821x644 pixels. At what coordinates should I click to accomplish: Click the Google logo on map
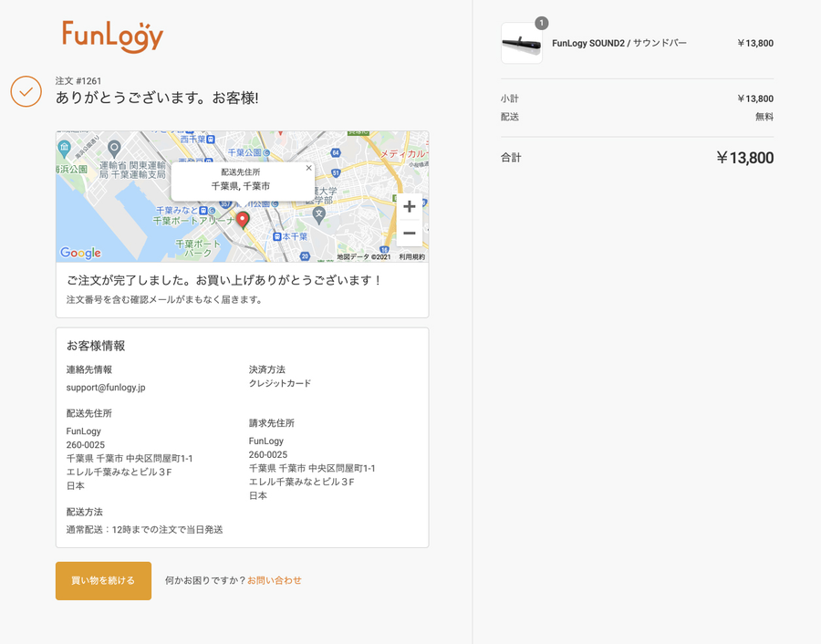point(80,253)
